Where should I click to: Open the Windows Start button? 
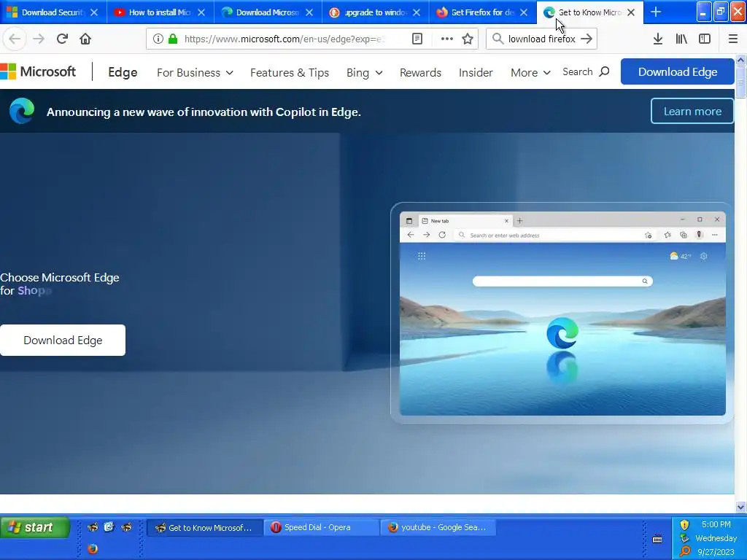tap(34, 528)
